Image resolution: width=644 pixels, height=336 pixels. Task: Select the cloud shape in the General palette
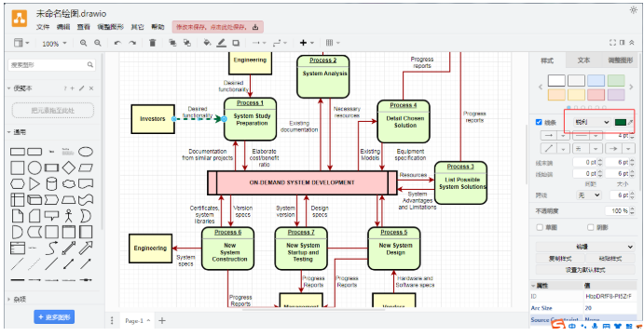(69, 183)
